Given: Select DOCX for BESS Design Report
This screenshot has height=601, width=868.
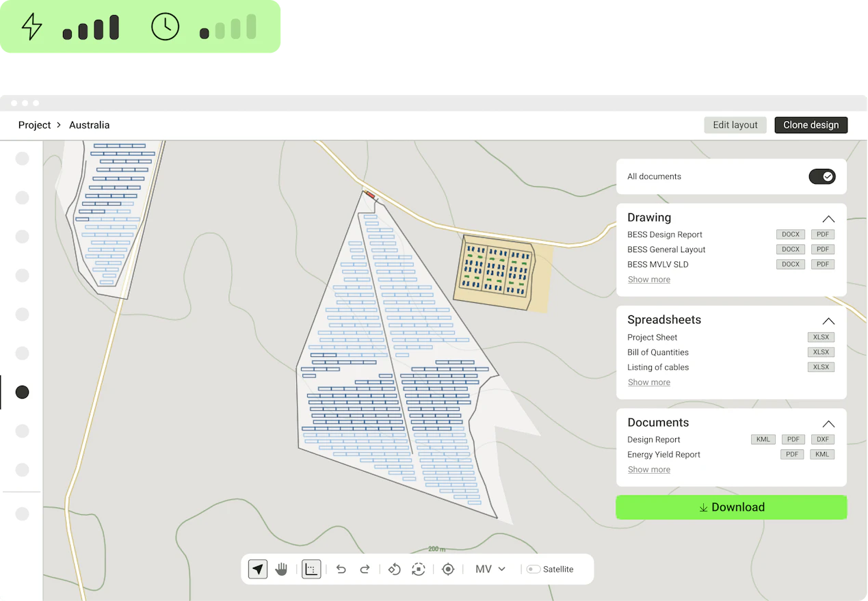Looking at the screenshot, I should [791, 235].
